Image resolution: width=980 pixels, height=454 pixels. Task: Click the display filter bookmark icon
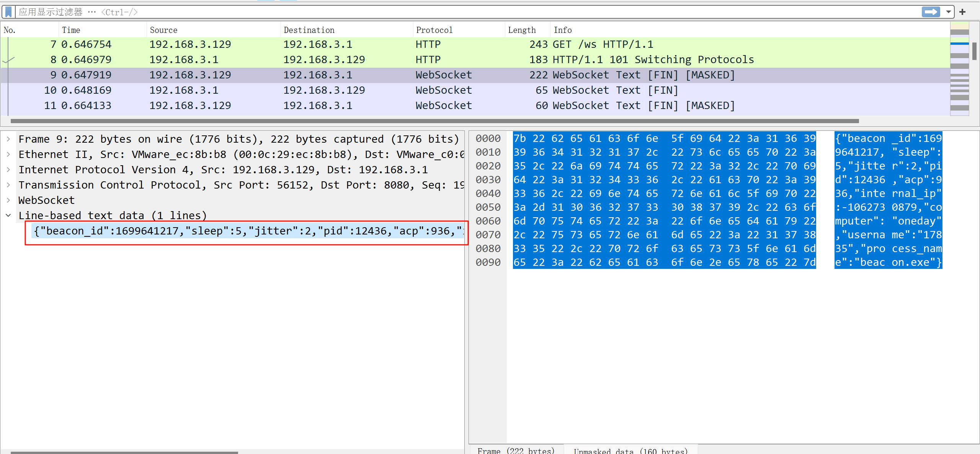pos(8,12)
